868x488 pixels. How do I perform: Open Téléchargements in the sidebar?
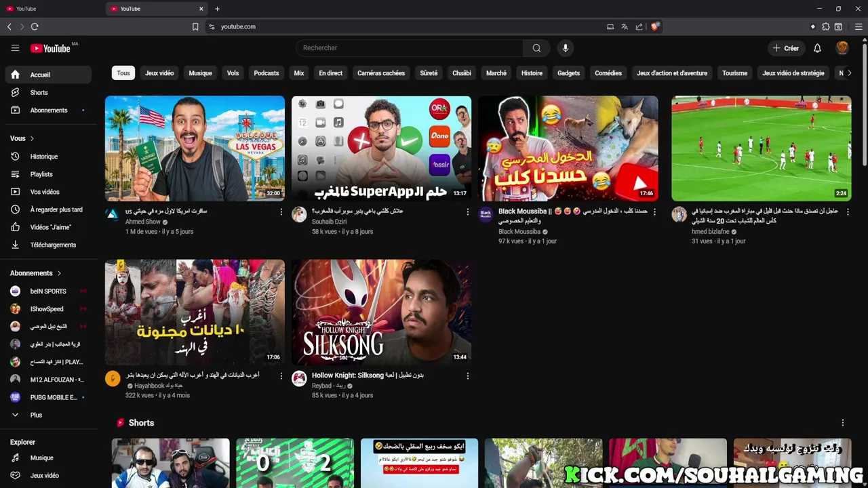[x=47, y=245]
